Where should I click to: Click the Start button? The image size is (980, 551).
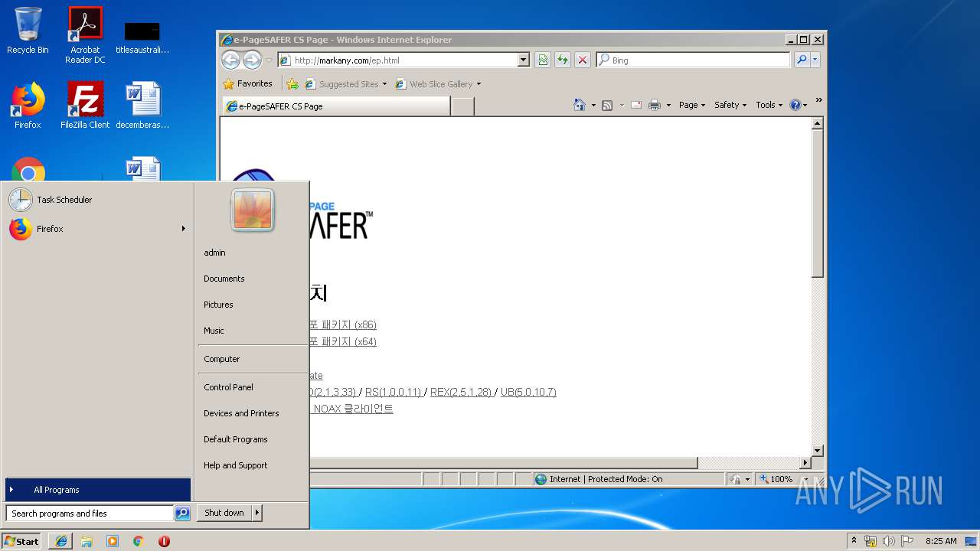click(x=21, y=541)
